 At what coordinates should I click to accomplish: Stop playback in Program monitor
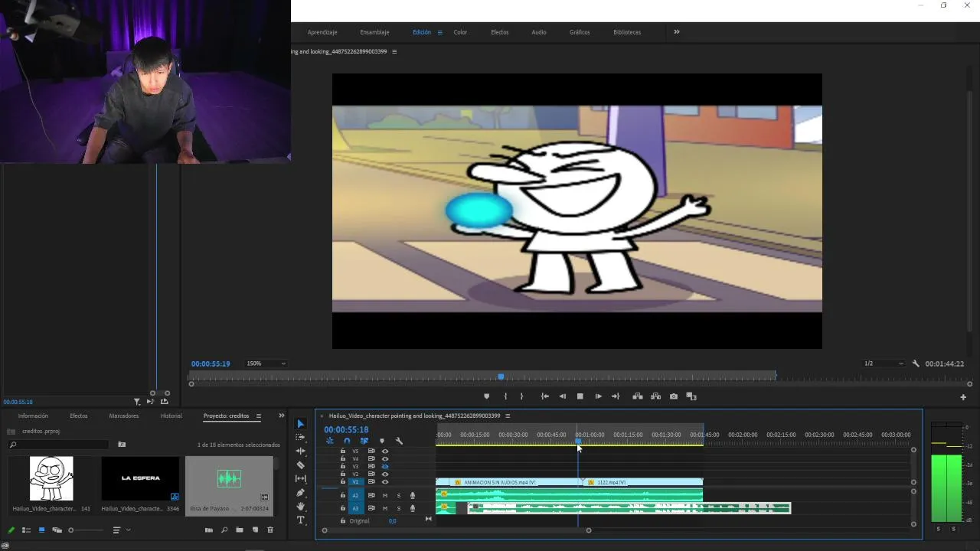[x=580, y=396]
